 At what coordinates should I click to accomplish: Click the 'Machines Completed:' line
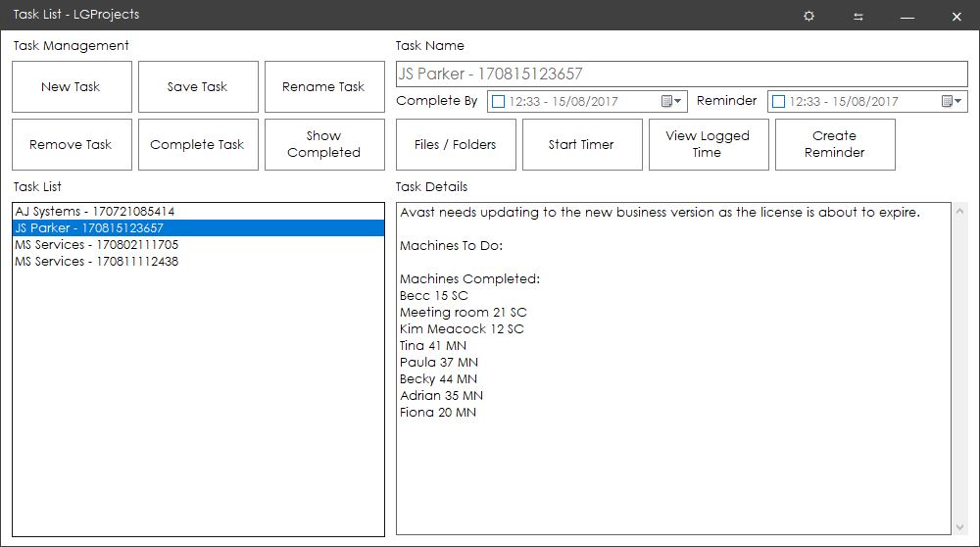pos(470,278)
